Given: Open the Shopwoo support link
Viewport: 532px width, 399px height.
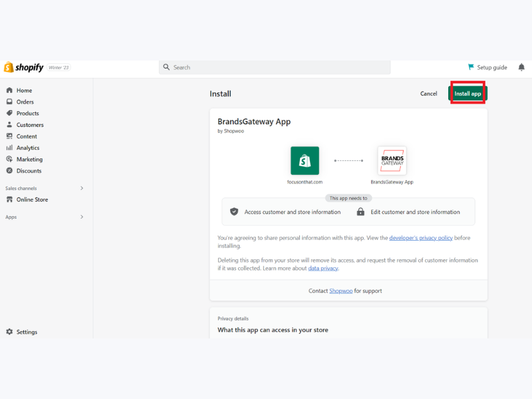Looking at the screenshot, I should [x=340, y=291].
